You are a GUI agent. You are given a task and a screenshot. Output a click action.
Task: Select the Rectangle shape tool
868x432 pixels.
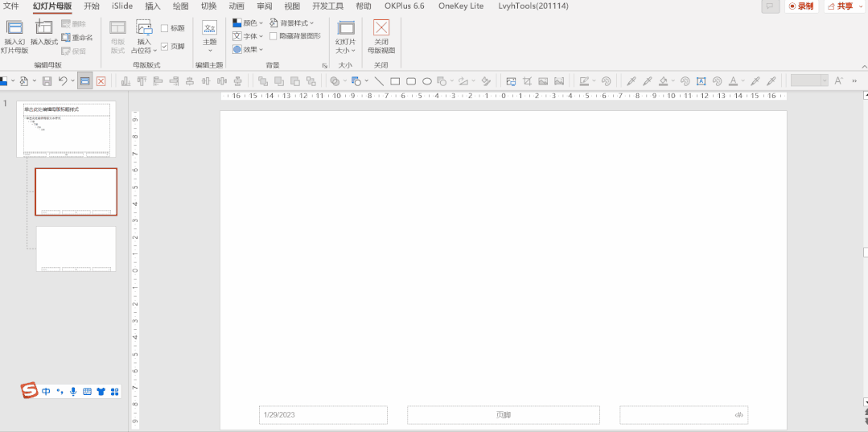point(395,81)
